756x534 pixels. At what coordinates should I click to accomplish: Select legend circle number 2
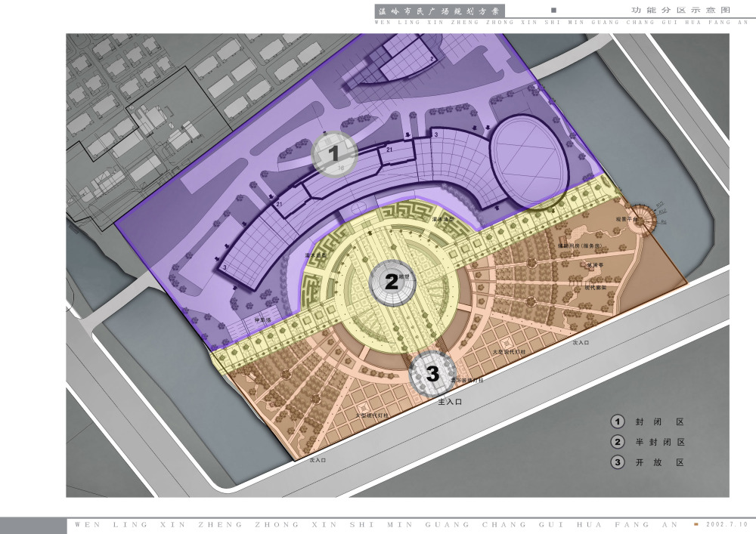click(x=618, y=443)
